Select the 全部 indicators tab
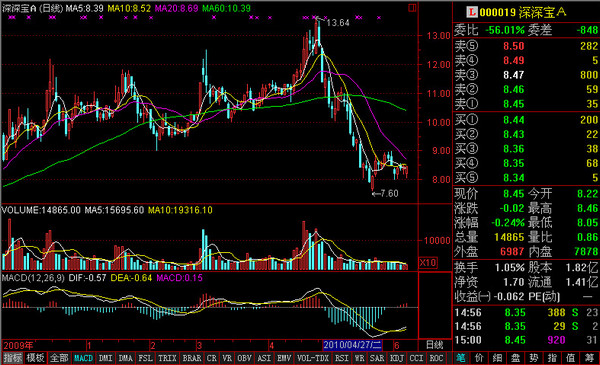The image size is (600, 365). [59, 358]
